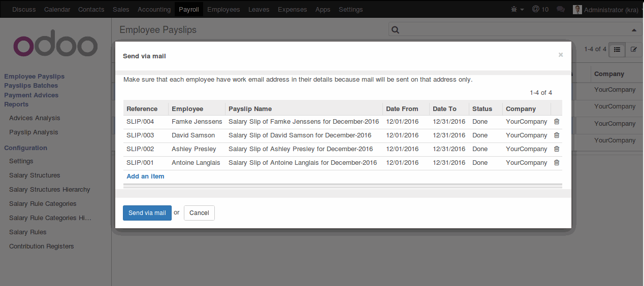
Task: Open the Accounting menu
Action: click(x=154, y=9)
